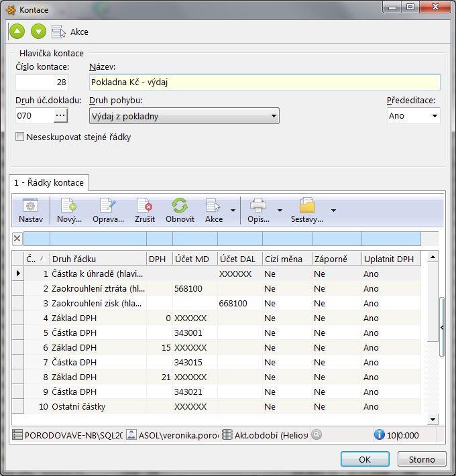Click the Akt.období period status icon
Image resolution: width=456 pixels, height=476 pixels.
[x=227, y=434]
